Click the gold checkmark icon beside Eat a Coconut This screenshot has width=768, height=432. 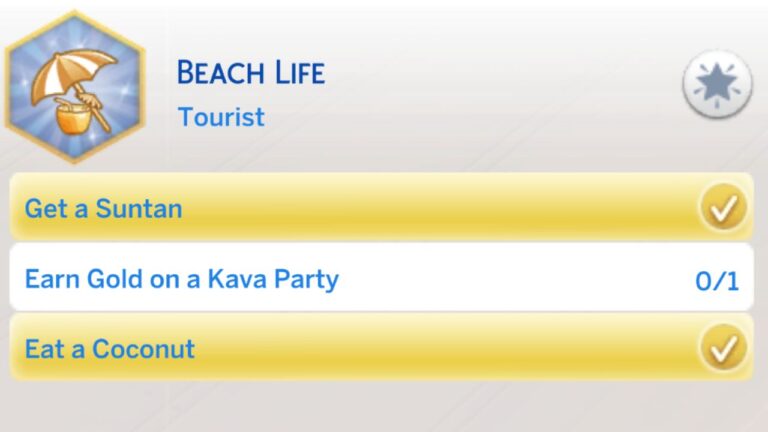pos(723,348)
